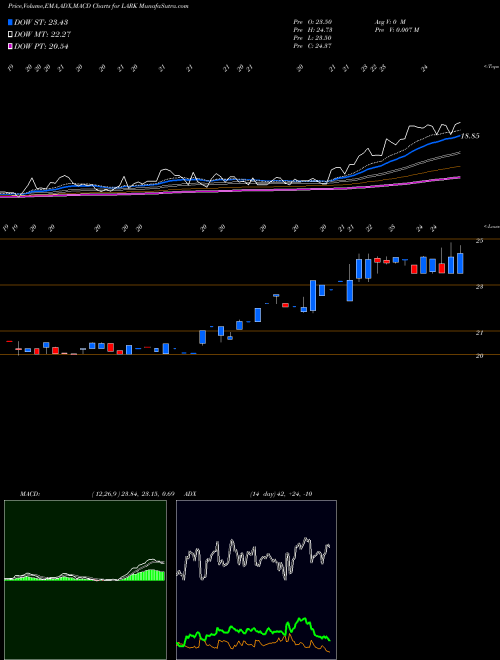Click the Tops marker label at right

tap(492, 67)
